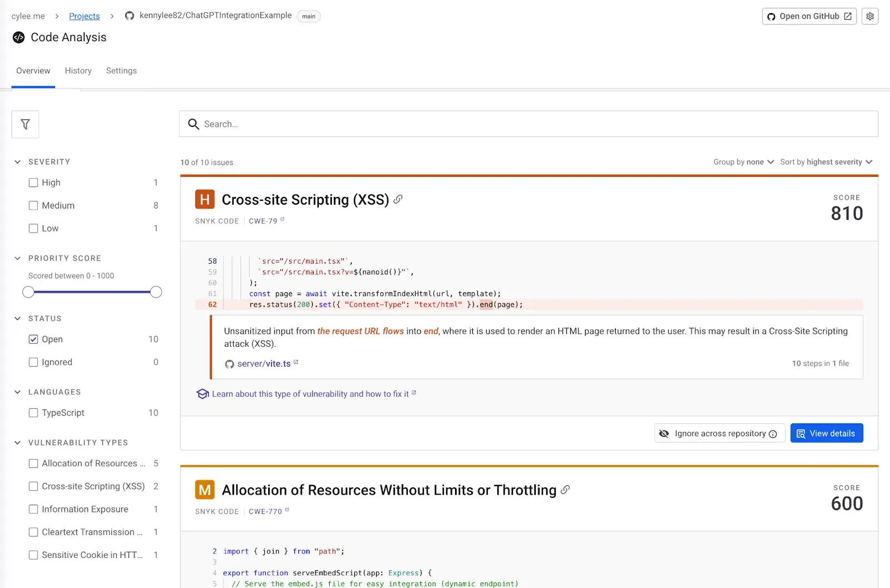The width and height of the screenshot is (890, 588).
Task: Click the right priority score slider handle
Action: tap(156, 292)
